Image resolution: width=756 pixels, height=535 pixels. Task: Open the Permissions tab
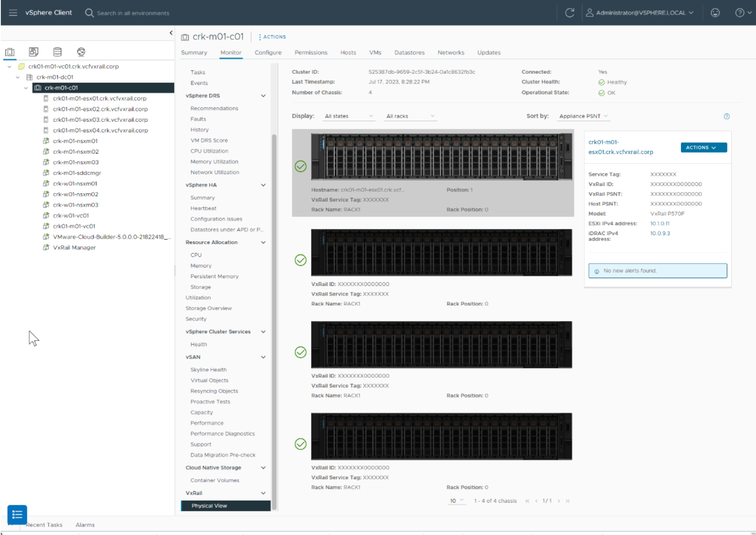coord(311,53)
